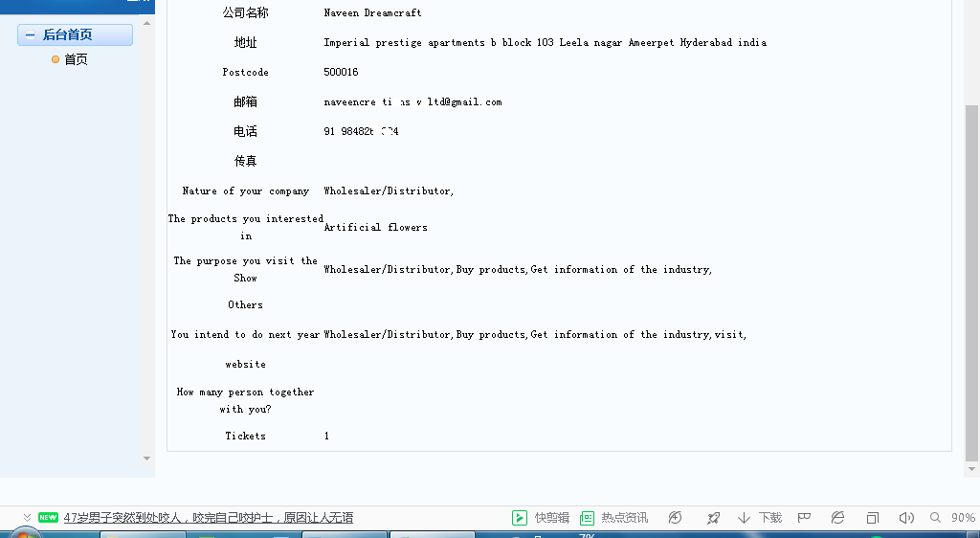The width and height of the screenshot is (980, 538).
Task: Click the You intend to do next year label
Action: pyautogui.click(x=246, y=334)
